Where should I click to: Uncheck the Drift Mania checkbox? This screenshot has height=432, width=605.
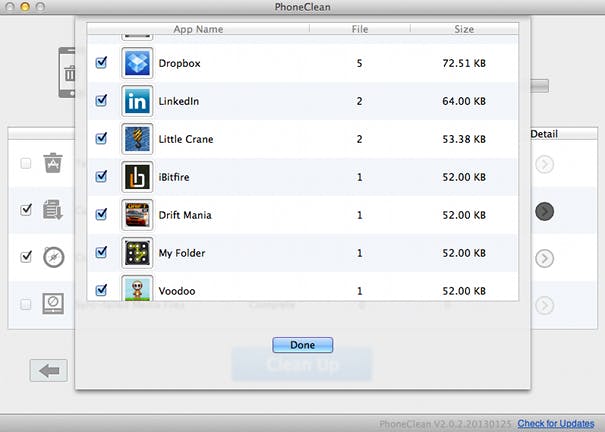click(x=101, y=214)
